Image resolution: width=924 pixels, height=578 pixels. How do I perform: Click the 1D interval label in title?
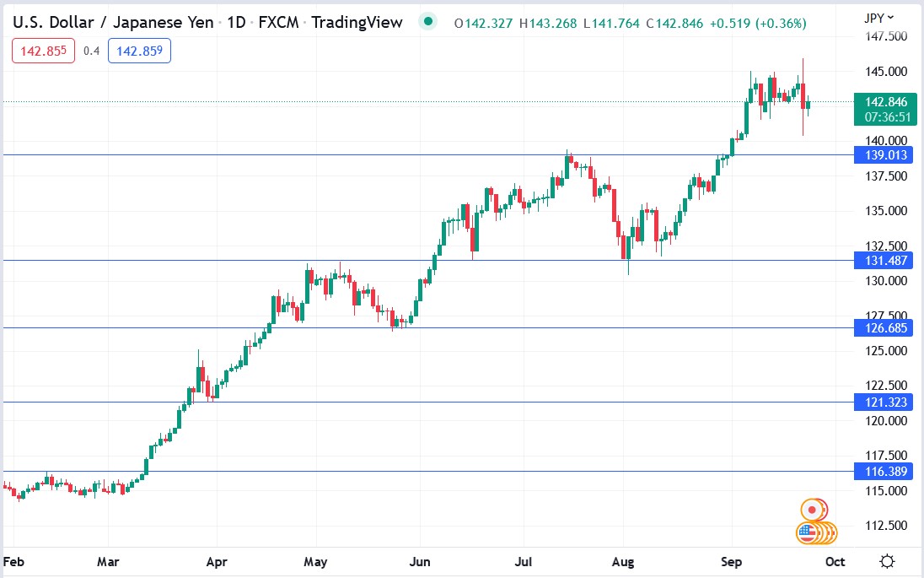tap(236, 23)
